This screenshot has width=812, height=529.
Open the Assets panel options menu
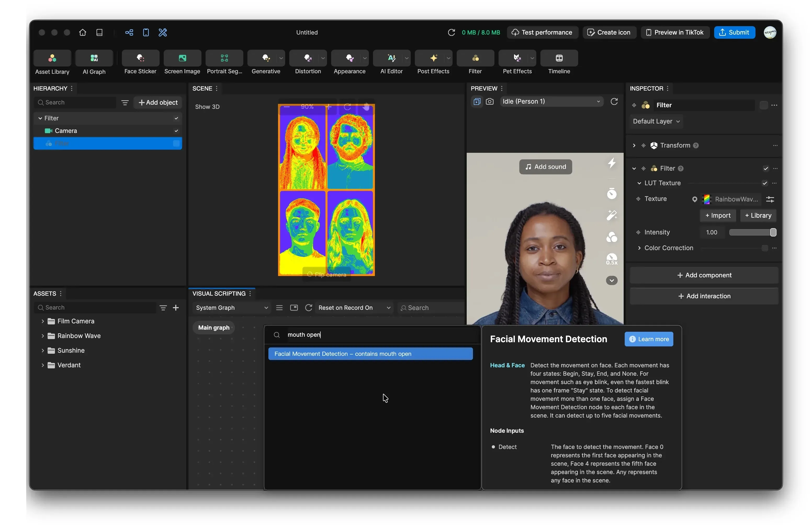point(60,294)
